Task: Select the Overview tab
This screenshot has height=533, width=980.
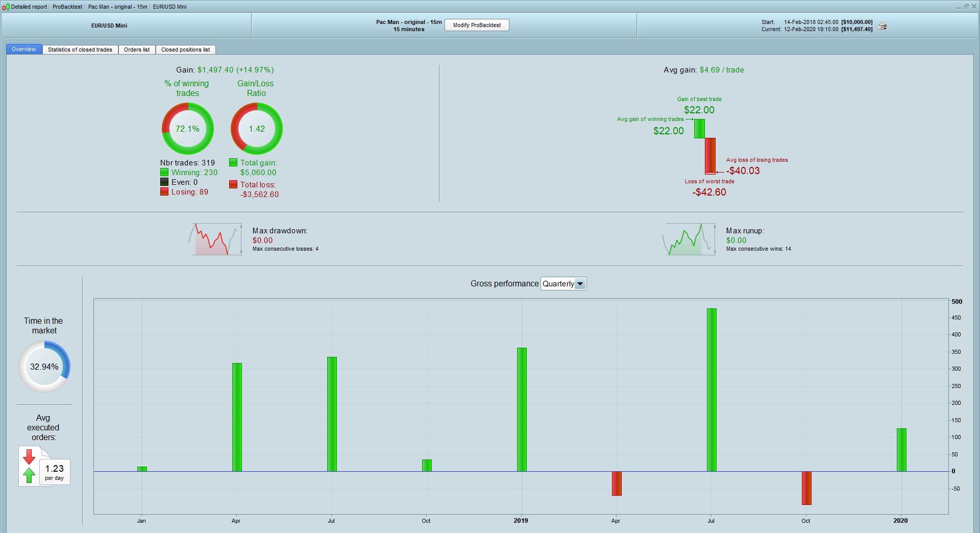Action: [24, 50]
